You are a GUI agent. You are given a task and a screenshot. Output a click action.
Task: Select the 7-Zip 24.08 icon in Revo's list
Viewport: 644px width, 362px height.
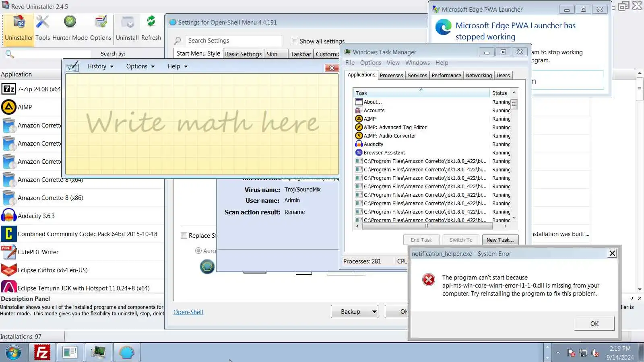pyautogui.click(x=8, y=89)
